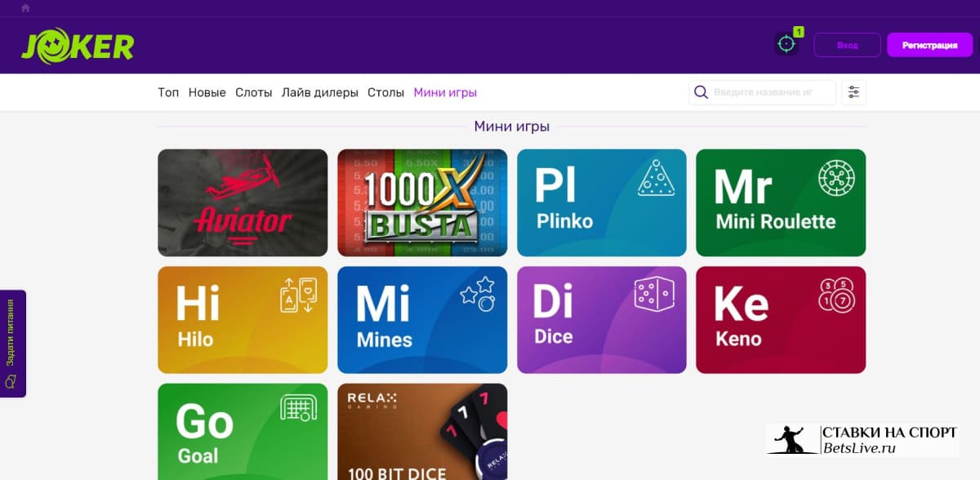The height and width of the screenshot is (480, 980).
Task: Click the Mini Roulette wheel icon
Action: point(836,177)
